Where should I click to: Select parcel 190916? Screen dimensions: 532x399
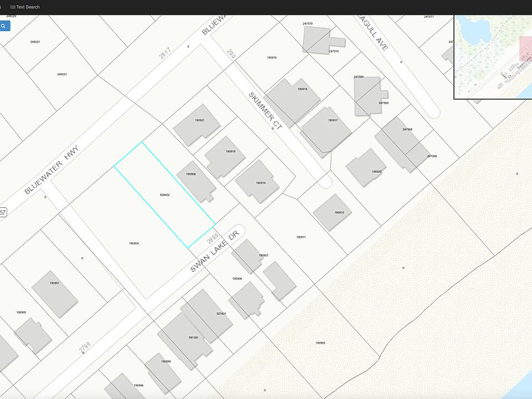(272, 58)
